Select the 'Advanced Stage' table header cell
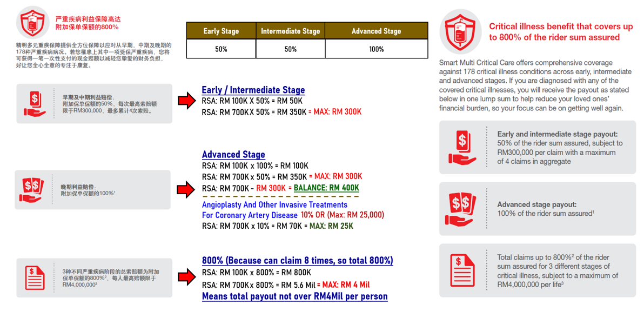Viewport: 644px width, 311px height. pos(376,31)
